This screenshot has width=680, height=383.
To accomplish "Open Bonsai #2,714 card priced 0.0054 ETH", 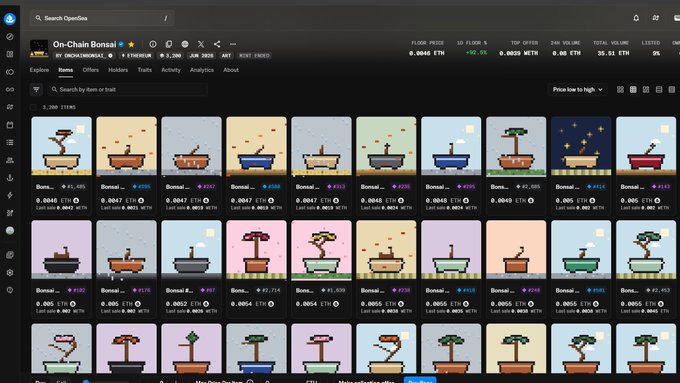I will (x=256, y=269).
